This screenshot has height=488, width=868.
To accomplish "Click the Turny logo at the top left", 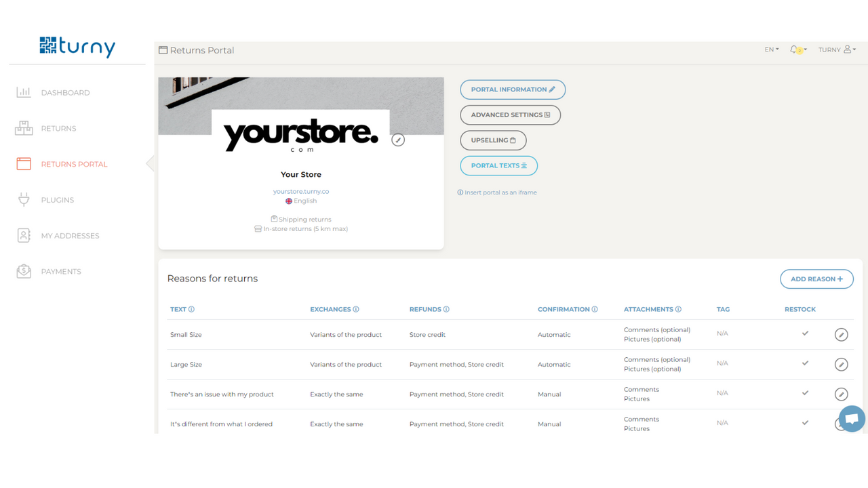I will click(x=77, y=47).
